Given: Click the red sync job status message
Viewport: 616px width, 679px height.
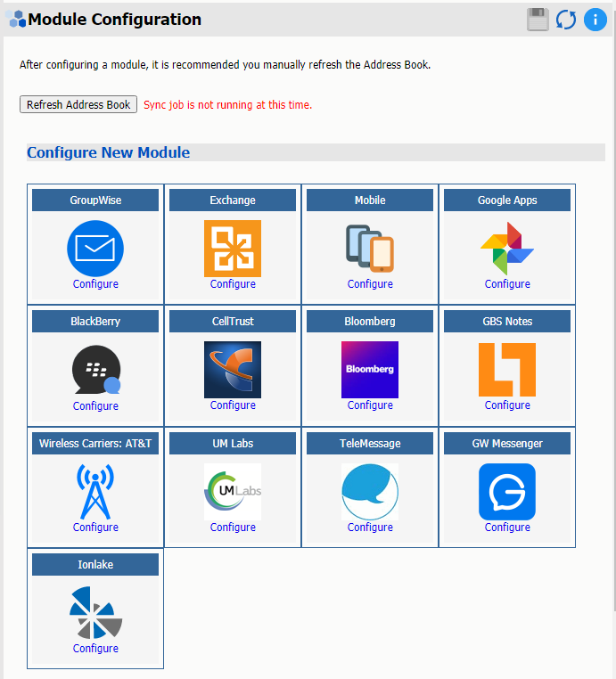Looking at the screenshot, I should pyautogui.click(x=228, y=105).
